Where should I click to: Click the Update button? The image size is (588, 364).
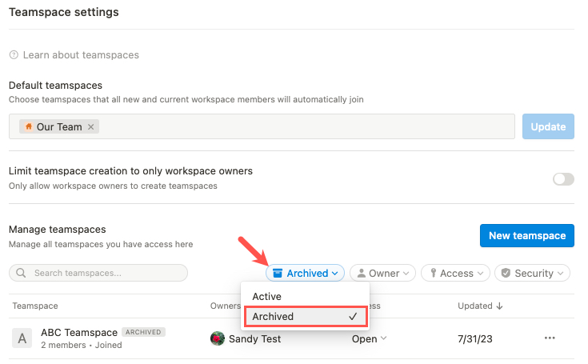point(548,126)
